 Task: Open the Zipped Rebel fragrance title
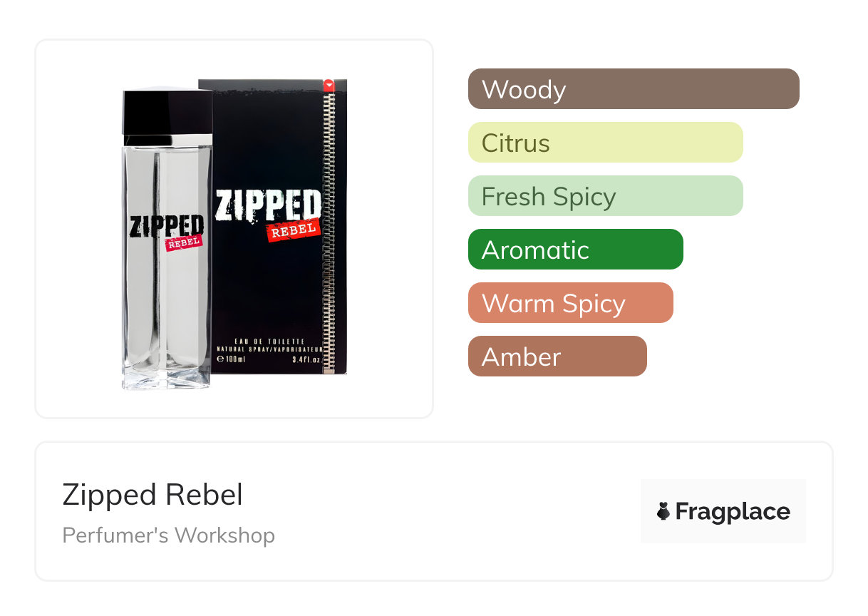(153, 495)
